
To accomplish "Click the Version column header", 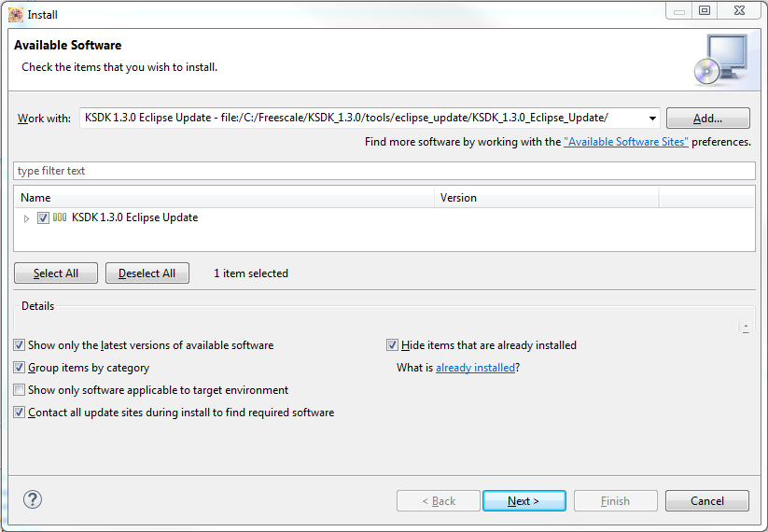I will tap(546, 198).
